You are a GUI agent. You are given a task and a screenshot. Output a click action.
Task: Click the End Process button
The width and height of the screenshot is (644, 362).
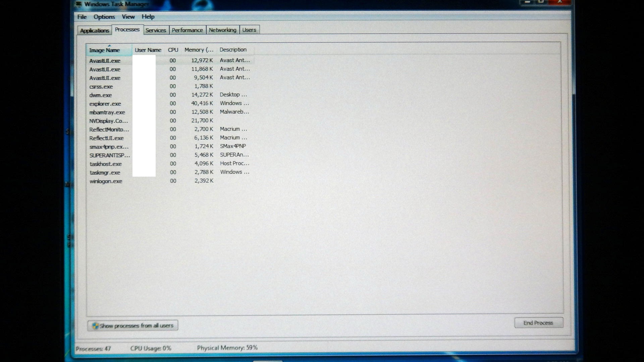pos(539,323)
